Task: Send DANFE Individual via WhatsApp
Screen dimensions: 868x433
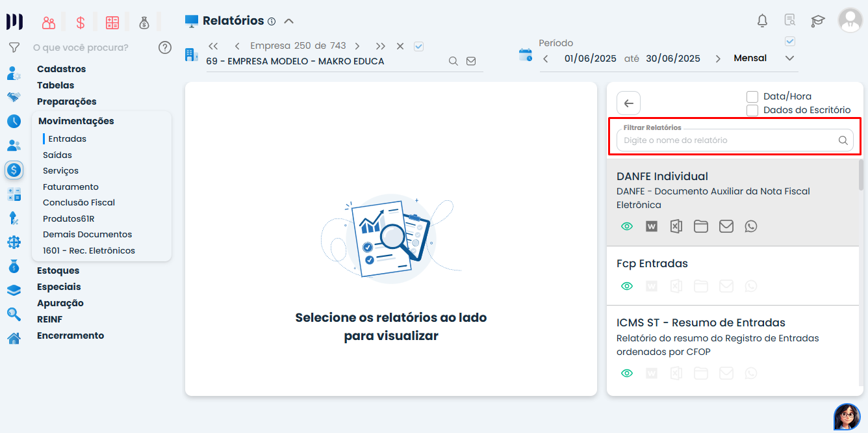Action: coord(751,226)
